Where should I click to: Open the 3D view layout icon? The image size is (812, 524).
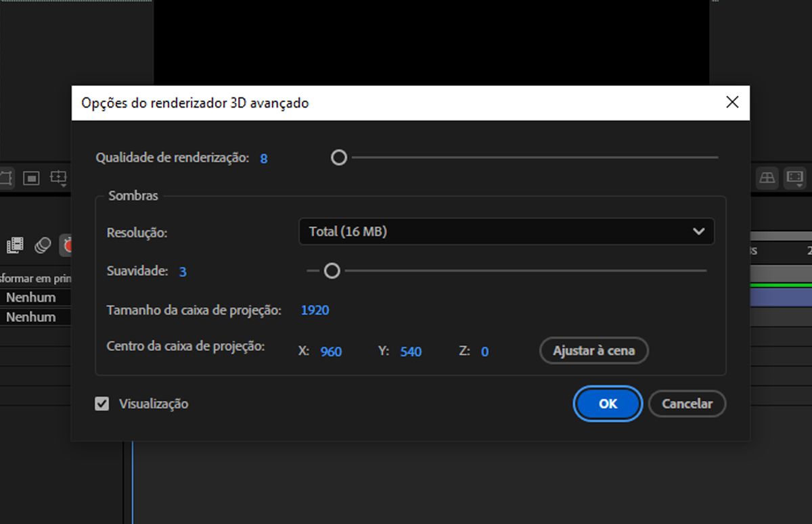coord(794,176)
